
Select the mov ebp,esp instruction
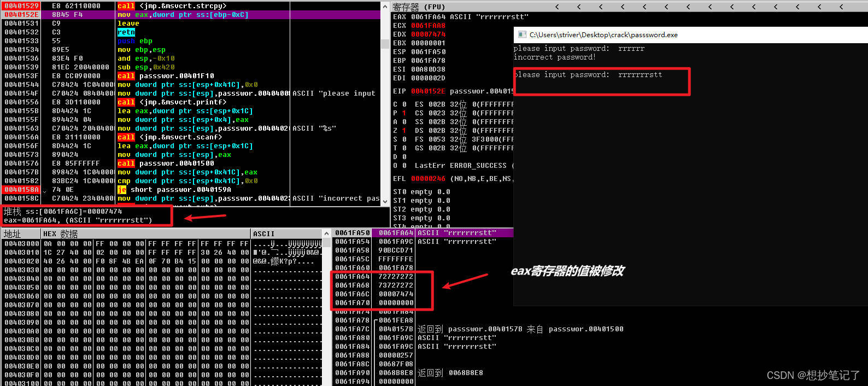[x=191, y=50]
